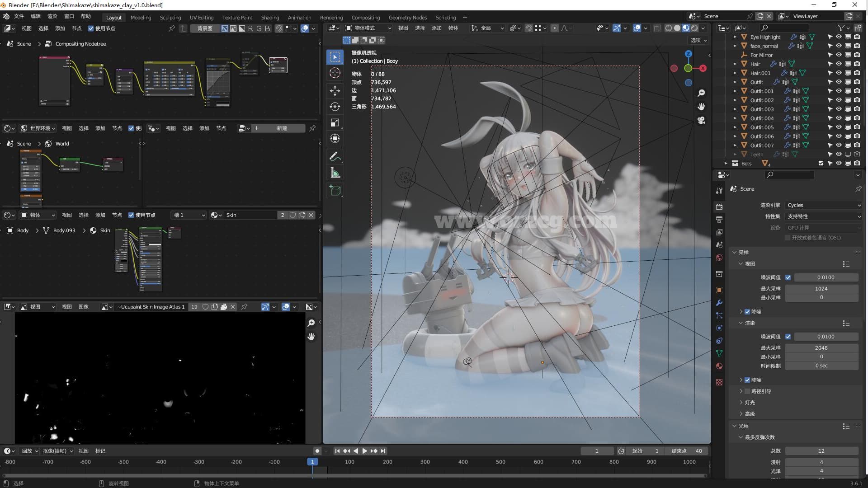Image resolution: width=868 pixels, height=488 pixels.
Task: Play the animation in timeline
Action: point(364,451)
